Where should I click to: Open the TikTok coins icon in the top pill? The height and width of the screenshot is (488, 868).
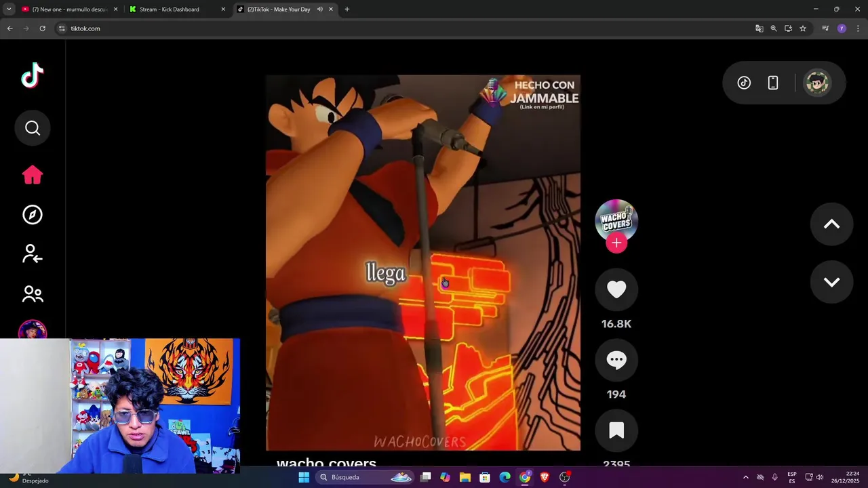click(x=744, y=83)
